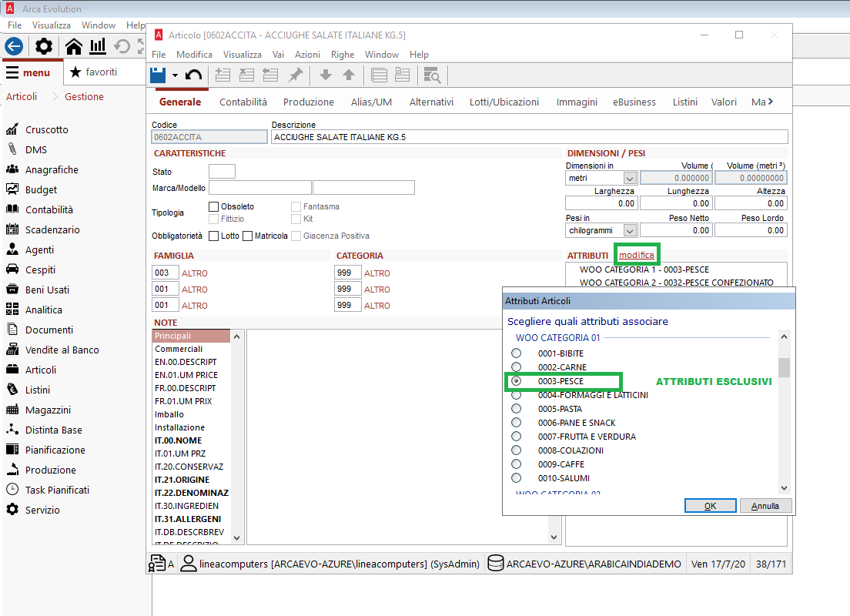The image size is (850, 616).
Task: Click the modifica link next to Attributi
Action: pyautogui.click(x=636, y=255)
